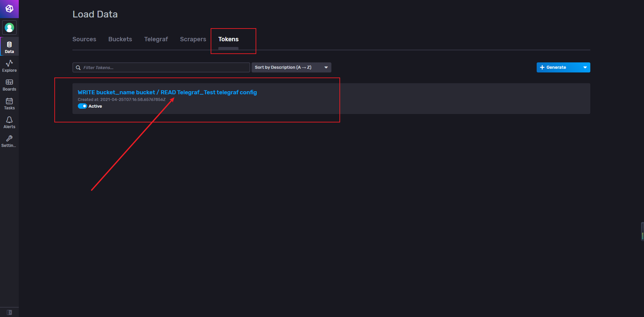Switch to the Telegraf tab
644x317 pixels.
[x=156, y=39]
